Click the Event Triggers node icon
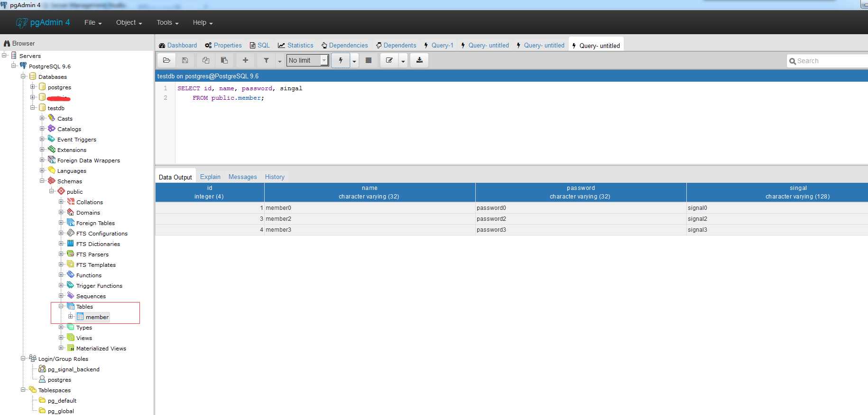The height and width of the screenshot is (415, 868). point(52,139)
